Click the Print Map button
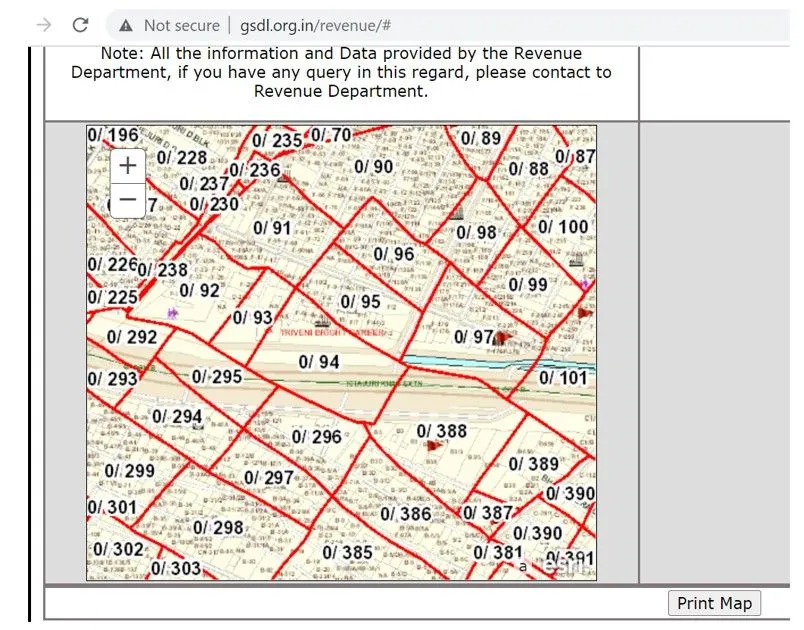This screenshot has height=630, width=804. point(714,603)
